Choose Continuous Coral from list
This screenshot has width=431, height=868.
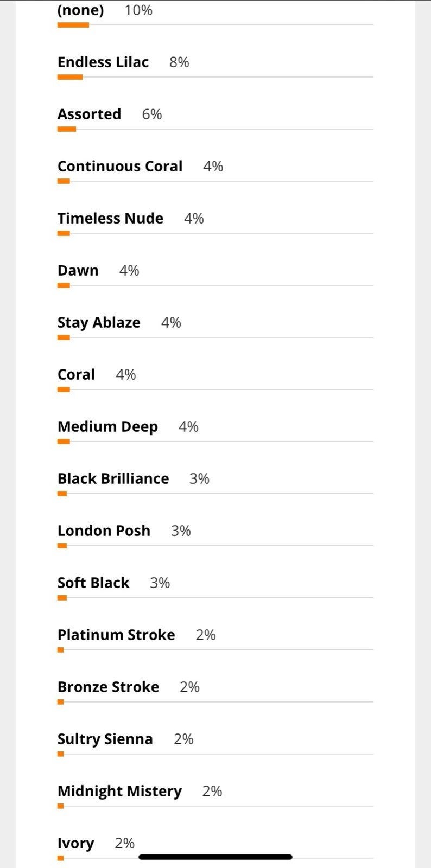pos(120,167)
